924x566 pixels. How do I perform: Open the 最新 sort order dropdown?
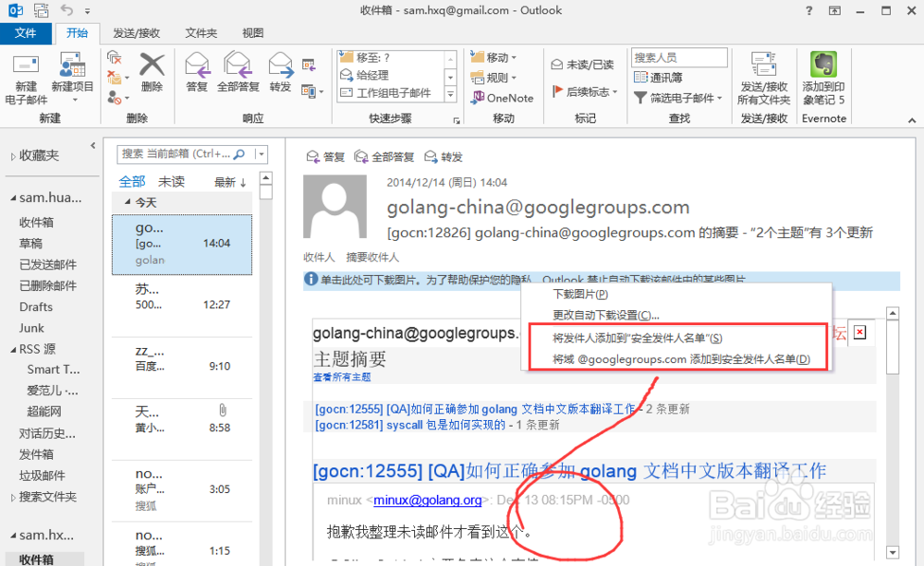point(230,183)
